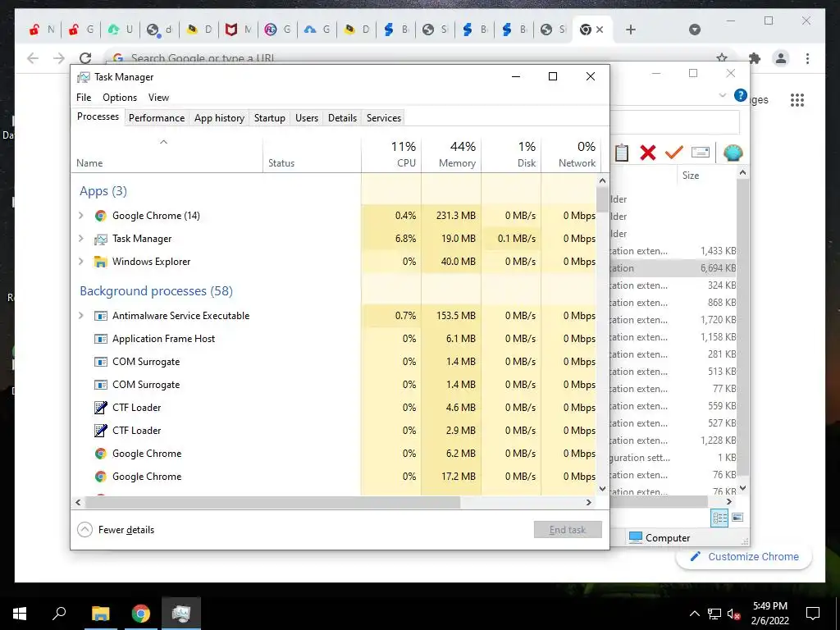Open the File menu in Task Manager

coord(84,98)
